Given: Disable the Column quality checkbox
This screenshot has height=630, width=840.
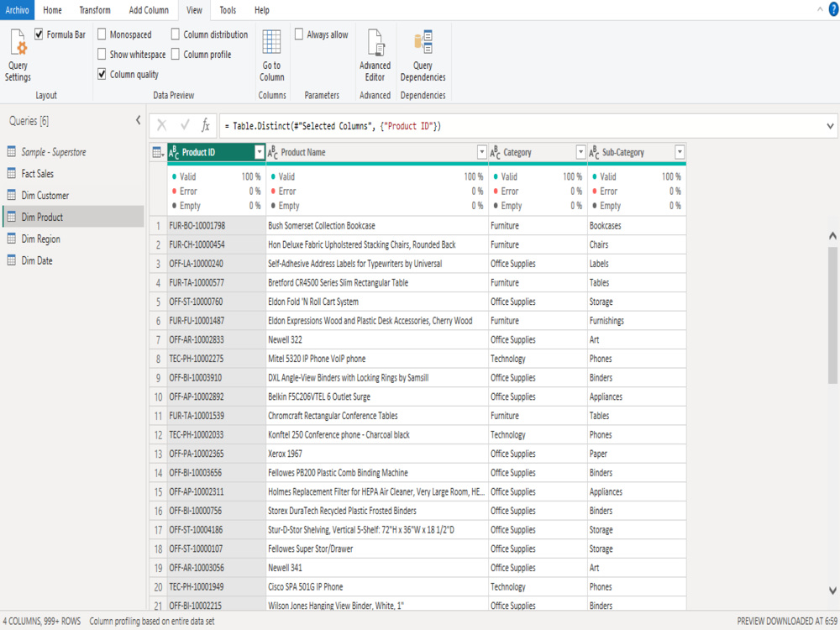Looking at the screenshot, I should 102,74.
